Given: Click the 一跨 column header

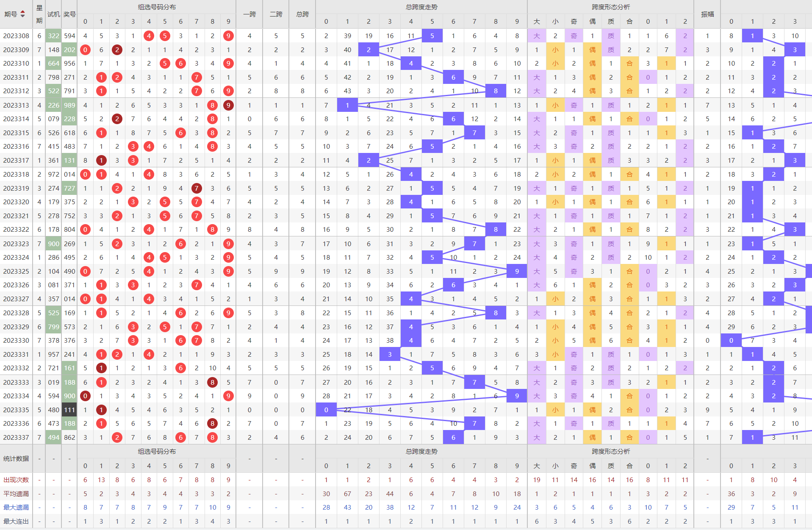Looking at the screenshot, I should click(249, 14).
